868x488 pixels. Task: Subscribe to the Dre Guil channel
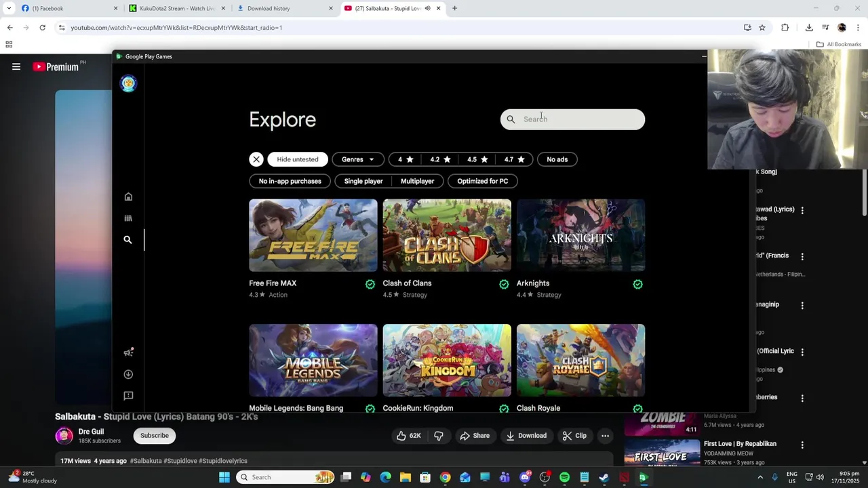coord(155,436)
